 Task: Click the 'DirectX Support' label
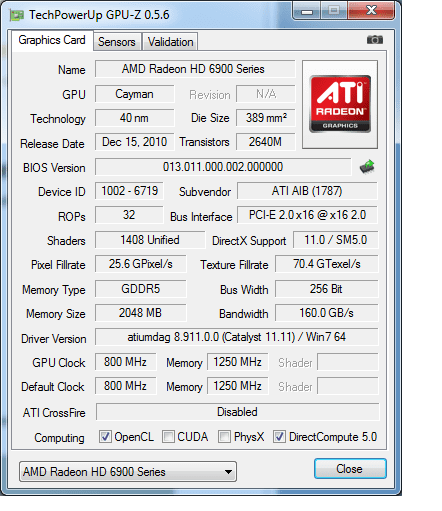[x=249, y=241]
